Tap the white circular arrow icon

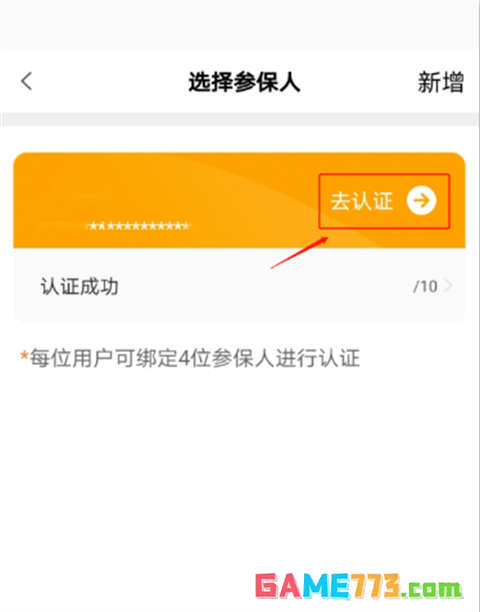[x=421, y=201]
